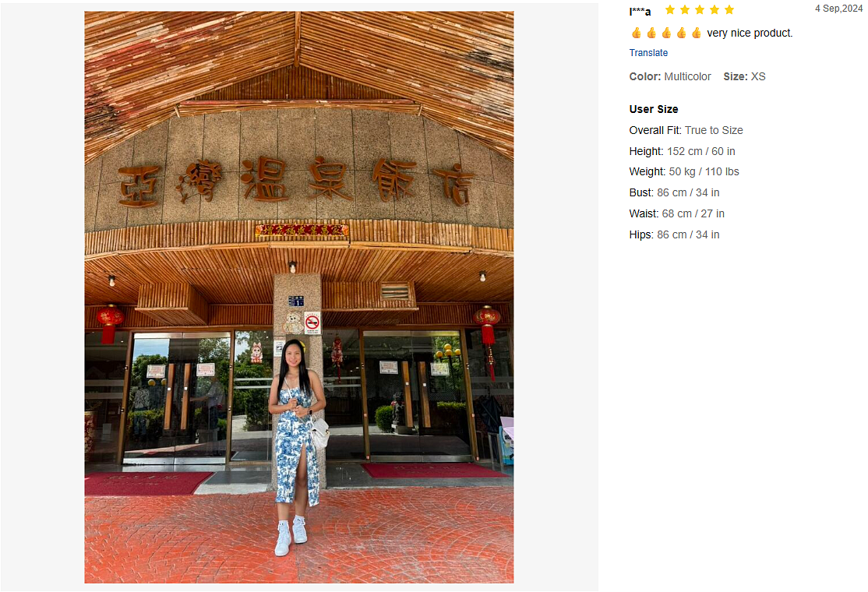Click the third yellow rating star
Viewport: 868px width, 592px height.
pos(700,9)
